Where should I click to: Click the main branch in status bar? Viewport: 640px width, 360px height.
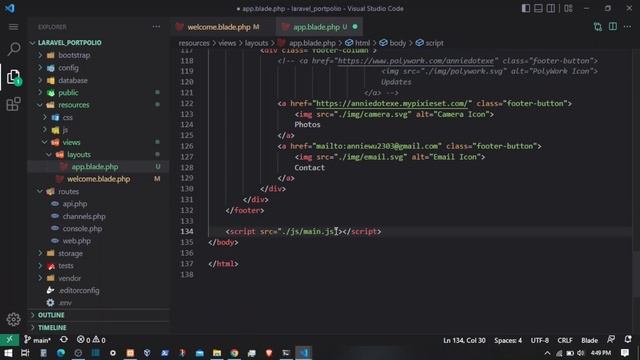coord(38,340)
